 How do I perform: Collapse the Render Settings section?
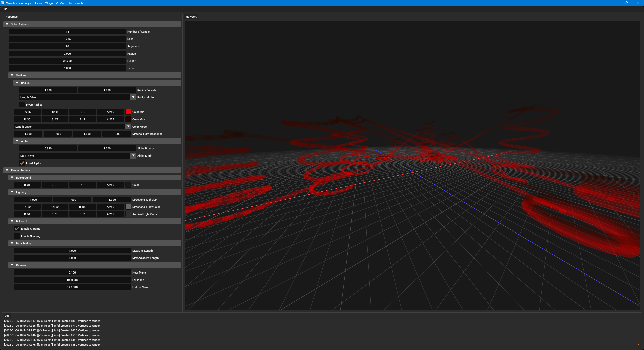click(x=7, y=170)
